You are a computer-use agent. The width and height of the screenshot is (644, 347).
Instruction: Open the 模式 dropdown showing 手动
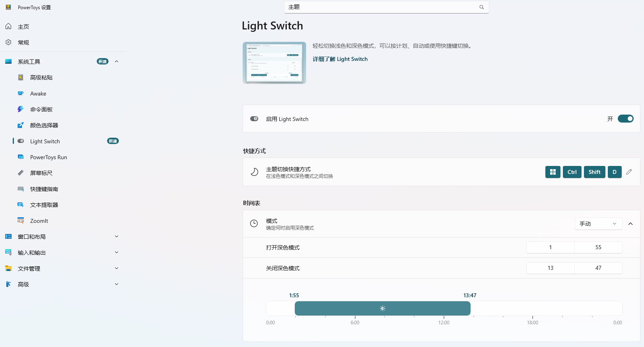(598, 224)
